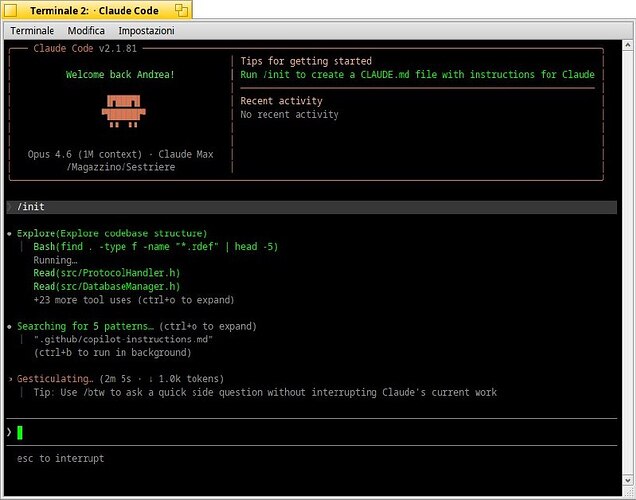Open the Impostazioni menu
Screen dimensions: 636x500
click(146, 31)
